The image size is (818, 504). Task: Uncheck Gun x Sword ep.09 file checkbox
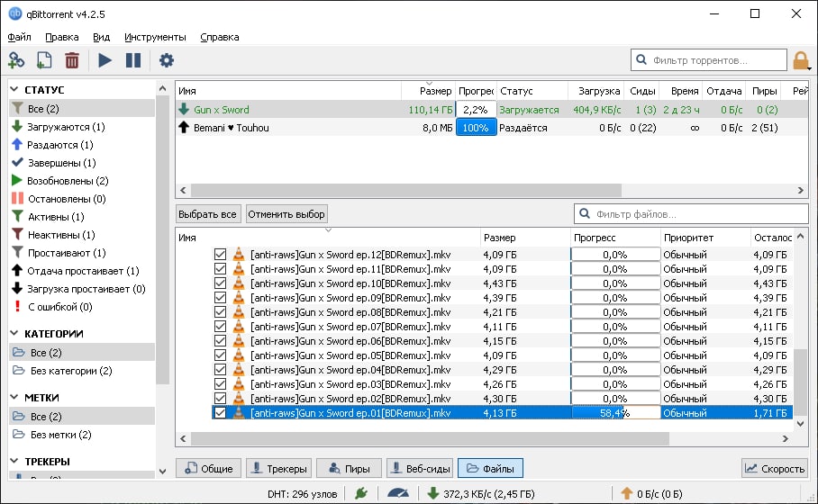(220, 298)
